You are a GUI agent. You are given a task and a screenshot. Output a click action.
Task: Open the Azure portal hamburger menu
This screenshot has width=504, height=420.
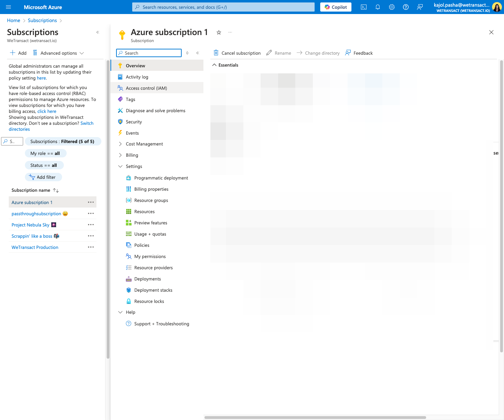[x=8, y=7]
